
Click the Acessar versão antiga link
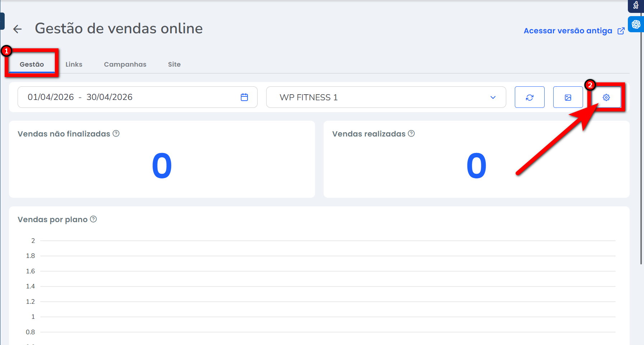tap(568, 31)
